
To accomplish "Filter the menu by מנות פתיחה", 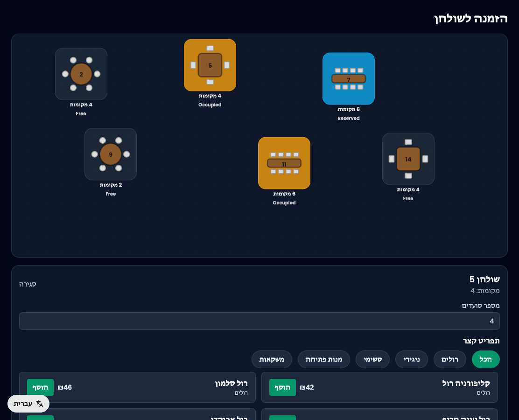I will tap(324, 359).
